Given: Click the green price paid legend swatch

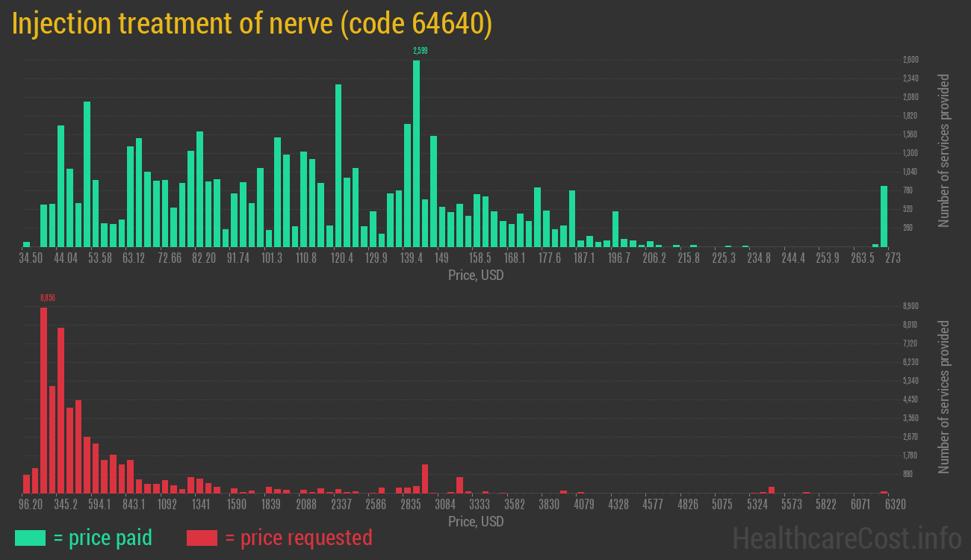Looking at the screenshot, I should [x=30, y=538].
